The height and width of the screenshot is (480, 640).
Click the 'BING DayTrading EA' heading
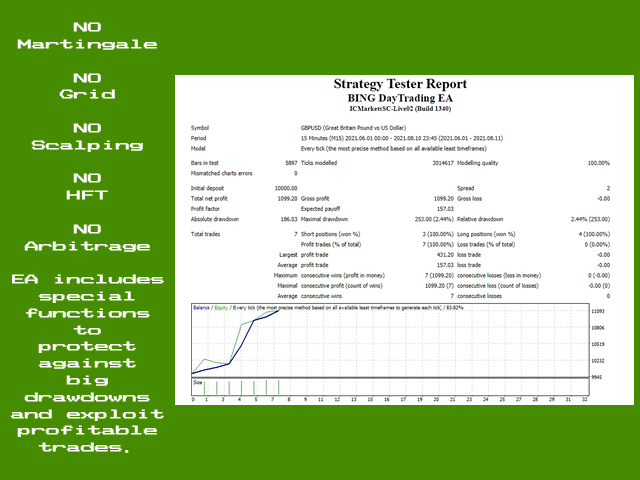point(400,98)
